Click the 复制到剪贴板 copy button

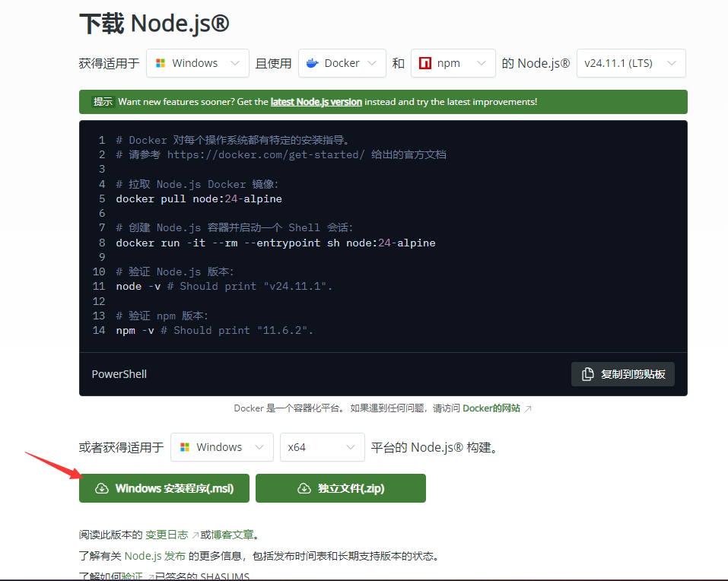tap(623, 374)
